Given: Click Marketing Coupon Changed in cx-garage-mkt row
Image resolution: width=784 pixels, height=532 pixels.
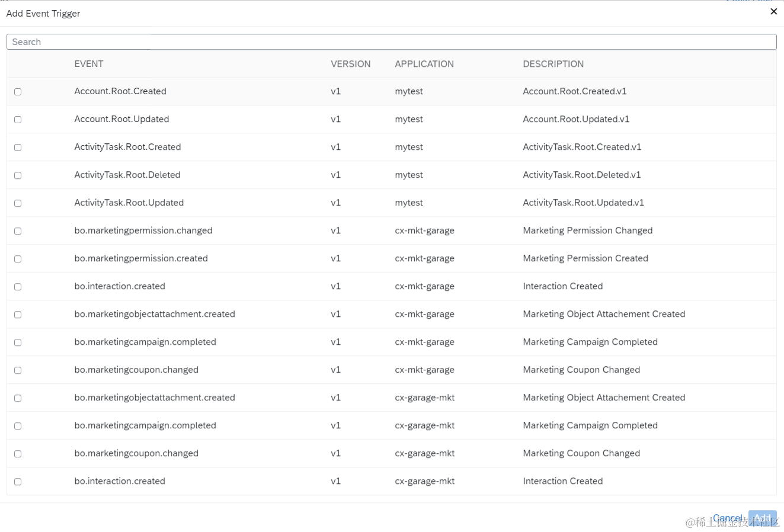Looking at the screenshot, I should click(x=581, y=453).
